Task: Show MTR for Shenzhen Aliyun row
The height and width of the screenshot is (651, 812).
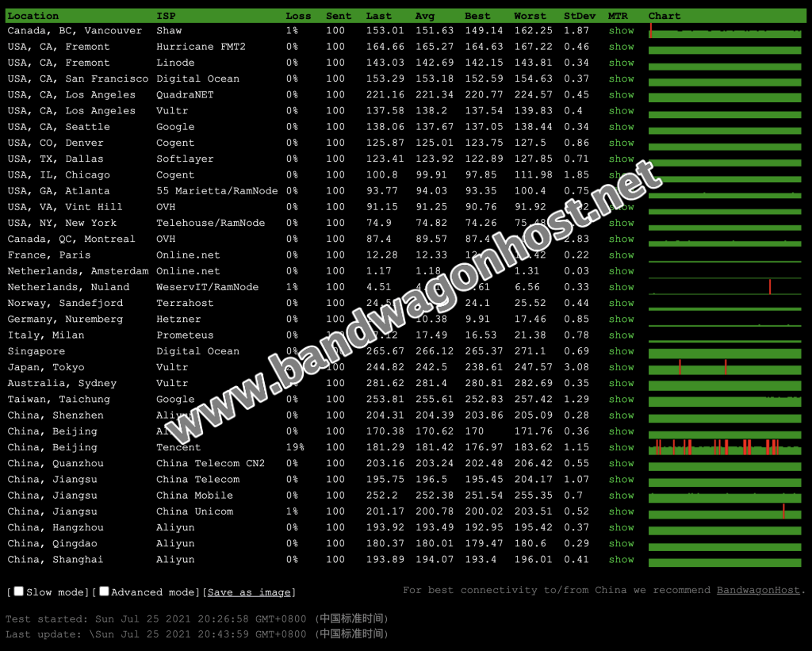Action: pyautogui.click(x=621, y=415)
